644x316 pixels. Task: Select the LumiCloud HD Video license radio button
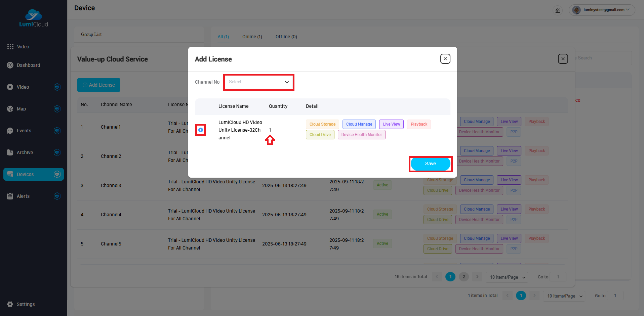point(201,130)
